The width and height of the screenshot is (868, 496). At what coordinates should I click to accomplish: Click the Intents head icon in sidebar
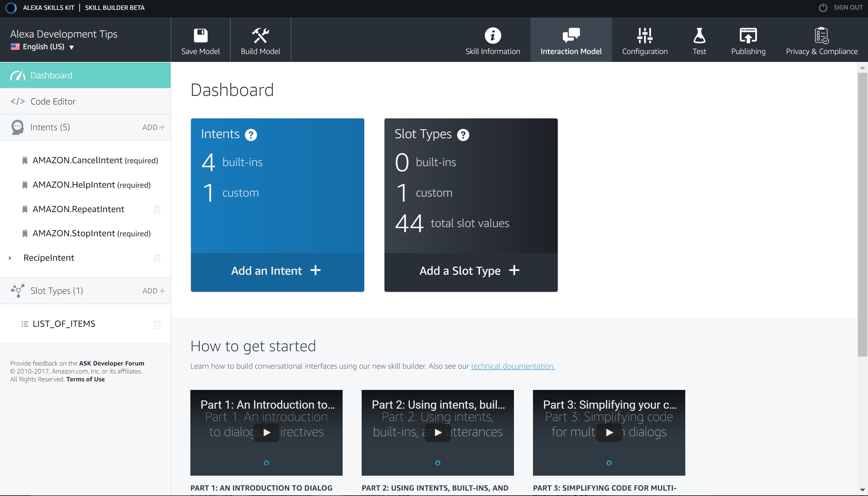click(17, 127)
